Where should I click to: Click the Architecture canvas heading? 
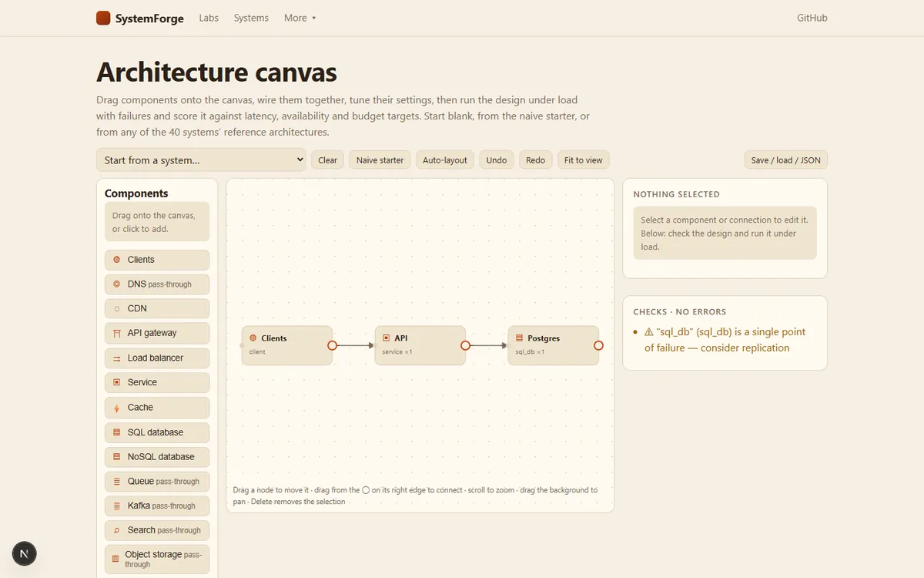pyautogui.click(x=216, y=72)
